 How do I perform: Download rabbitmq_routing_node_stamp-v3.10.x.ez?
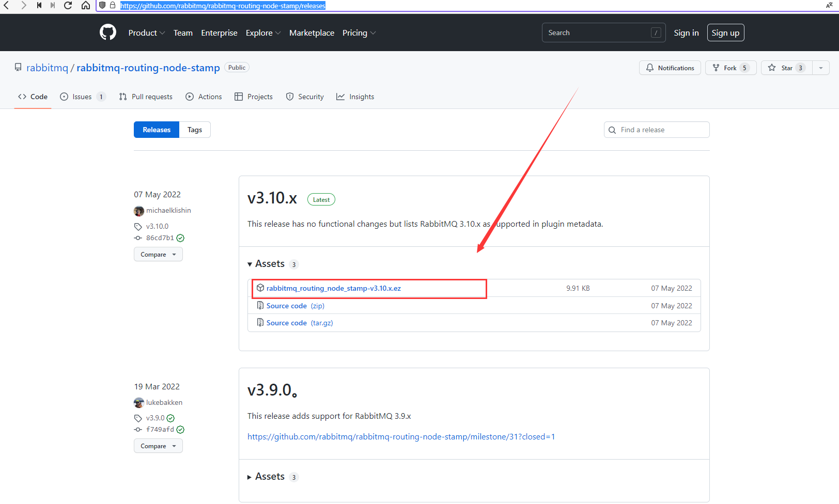coord(334,288)
